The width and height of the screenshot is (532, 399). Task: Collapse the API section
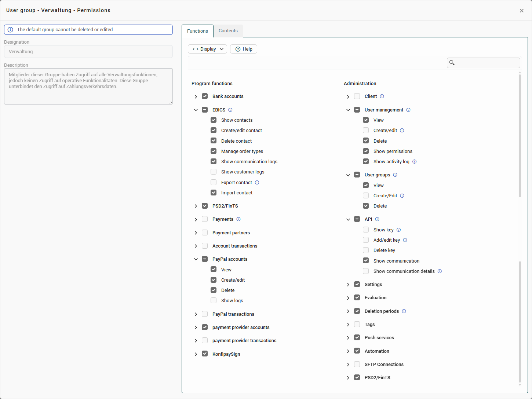(x=348, y=220)
